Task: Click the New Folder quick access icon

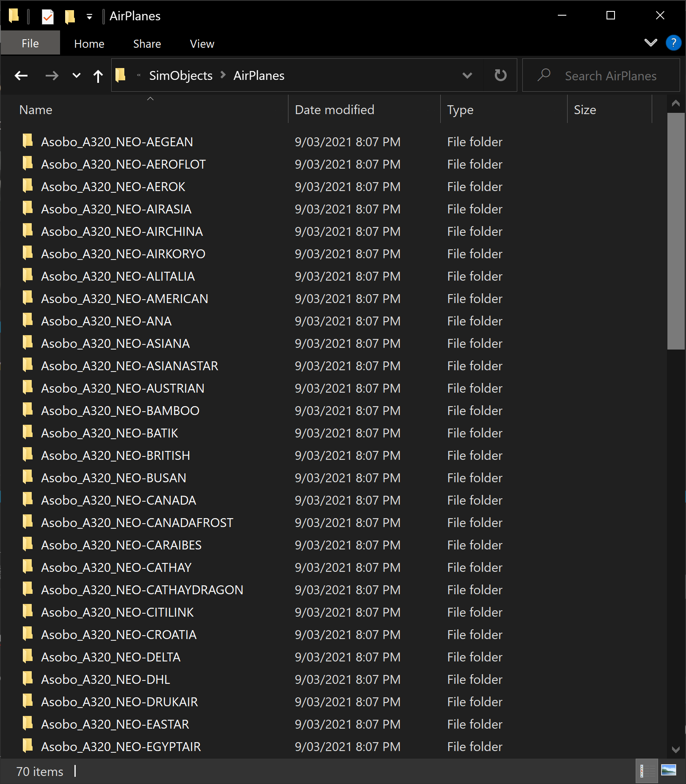Action: tap(70, 16)
